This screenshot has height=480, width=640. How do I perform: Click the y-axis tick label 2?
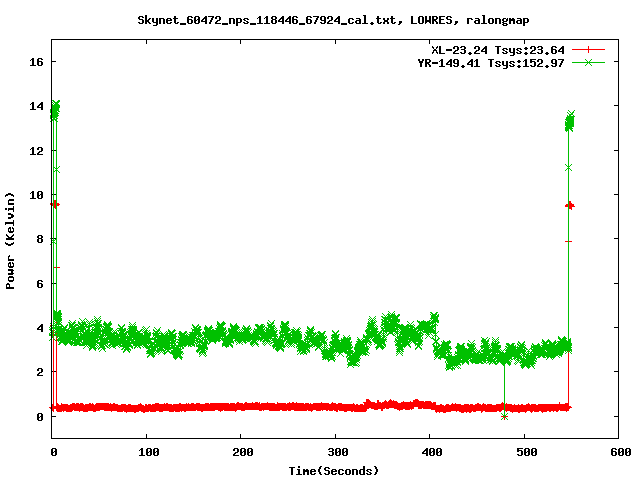[x=40, y=372]
